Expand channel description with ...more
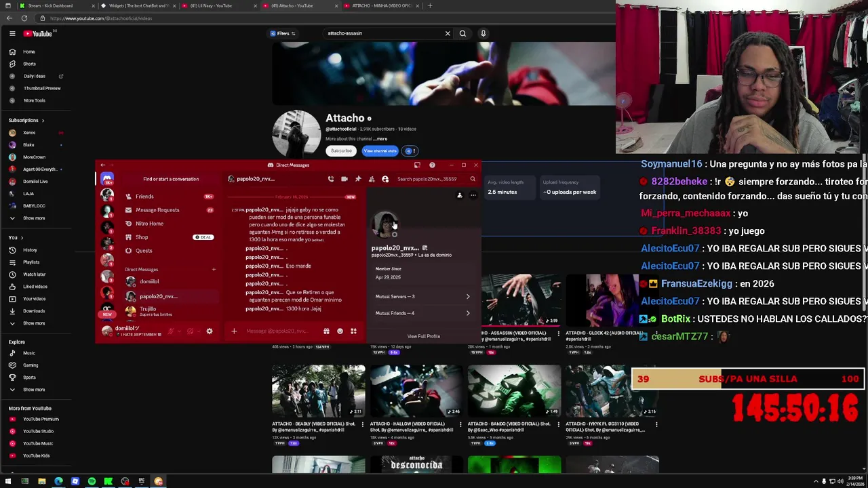 [380, 139]
